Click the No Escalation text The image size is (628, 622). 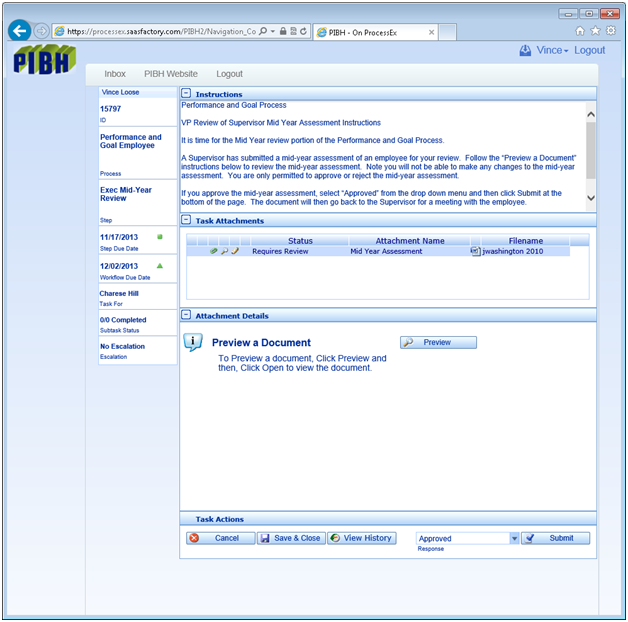[122, 346]
